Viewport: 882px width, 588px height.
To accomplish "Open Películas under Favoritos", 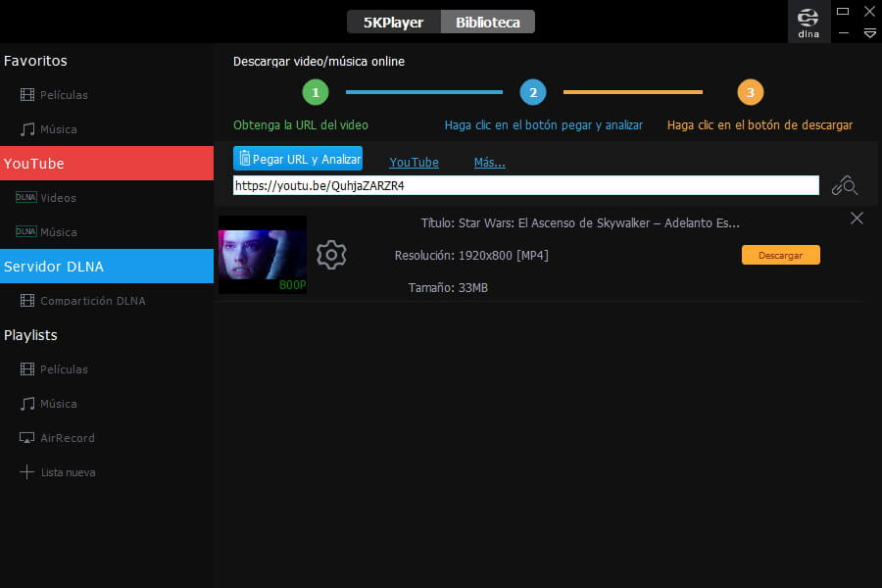I will pos(64,95).
